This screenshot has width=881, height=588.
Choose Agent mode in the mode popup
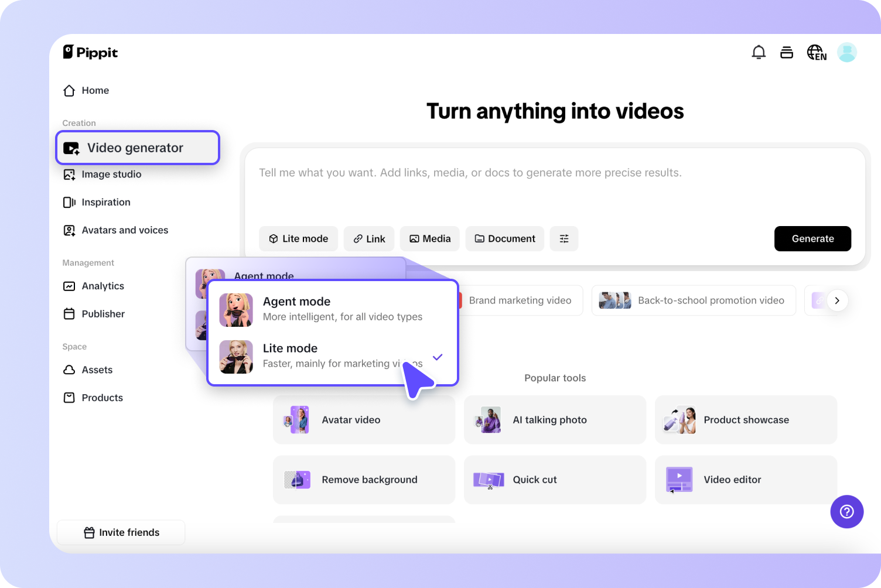coord(332,309)
